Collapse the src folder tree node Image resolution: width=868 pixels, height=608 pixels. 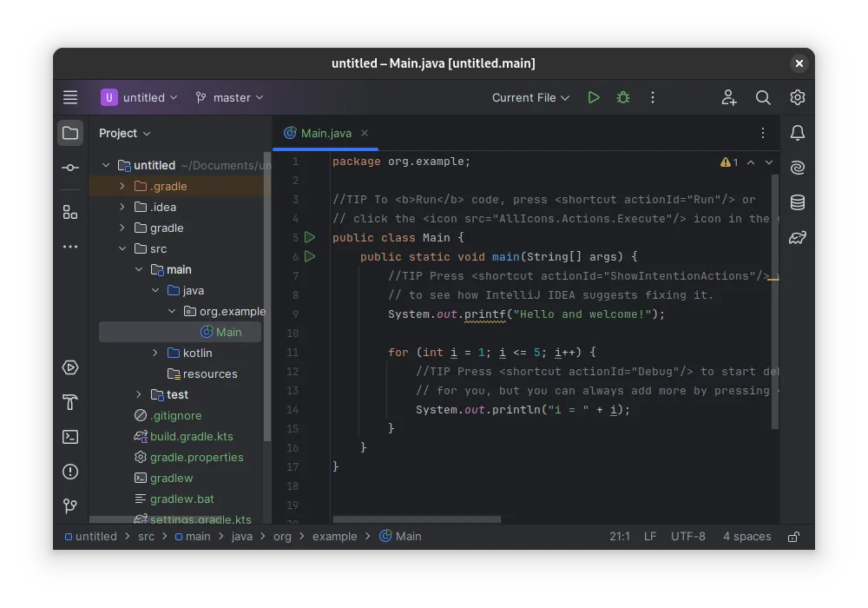[x=122, y=248]
